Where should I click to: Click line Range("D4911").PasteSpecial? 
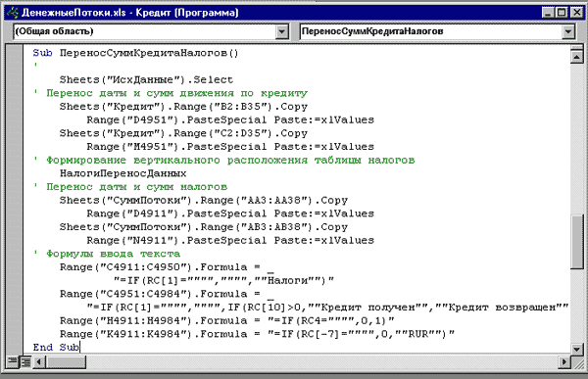click(230, 213)
